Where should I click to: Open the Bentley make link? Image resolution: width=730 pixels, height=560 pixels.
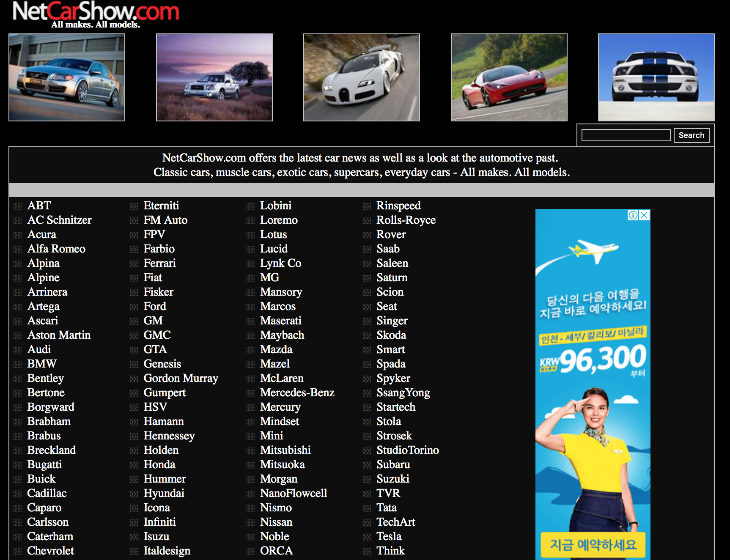tap(46, 378)
